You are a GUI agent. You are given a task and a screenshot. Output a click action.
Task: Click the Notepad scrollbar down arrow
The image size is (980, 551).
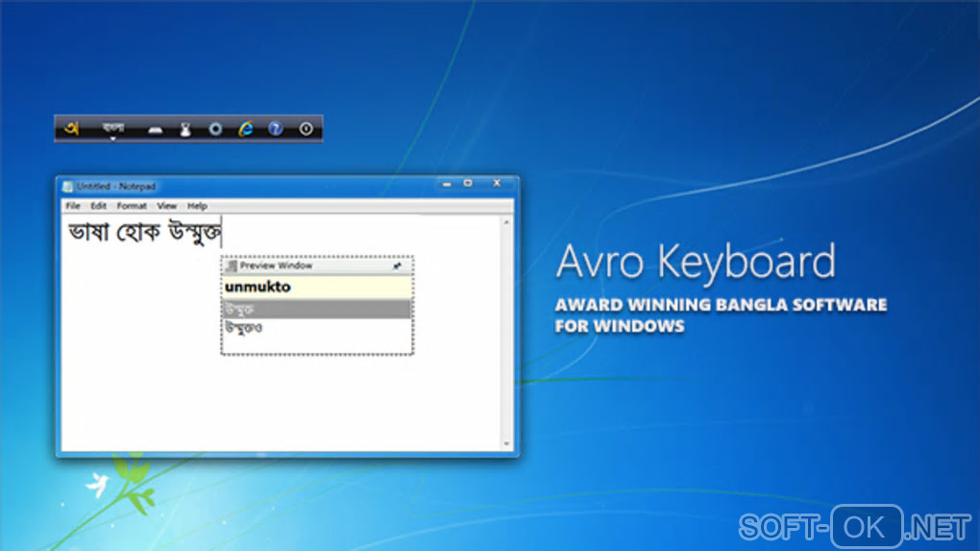[506, 444]
